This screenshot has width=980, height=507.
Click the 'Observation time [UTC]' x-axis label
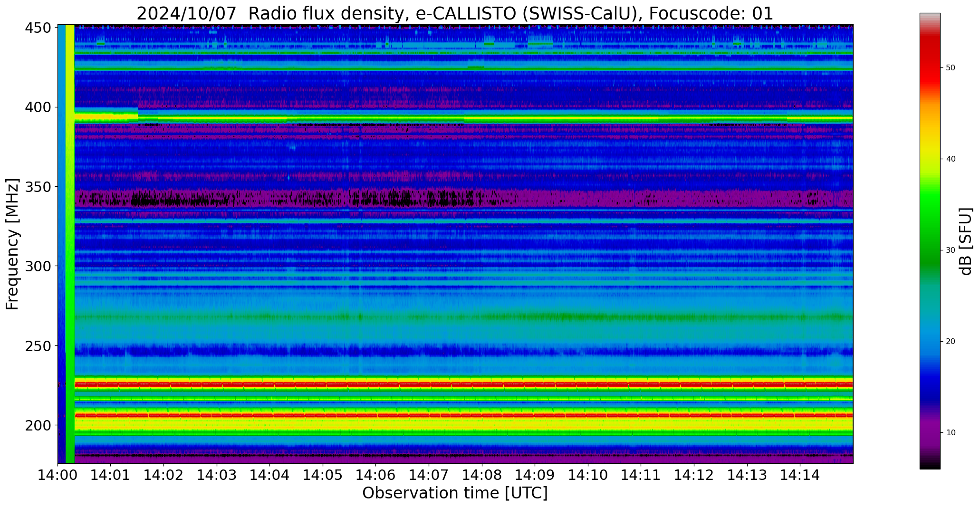[x=455, y=493]
